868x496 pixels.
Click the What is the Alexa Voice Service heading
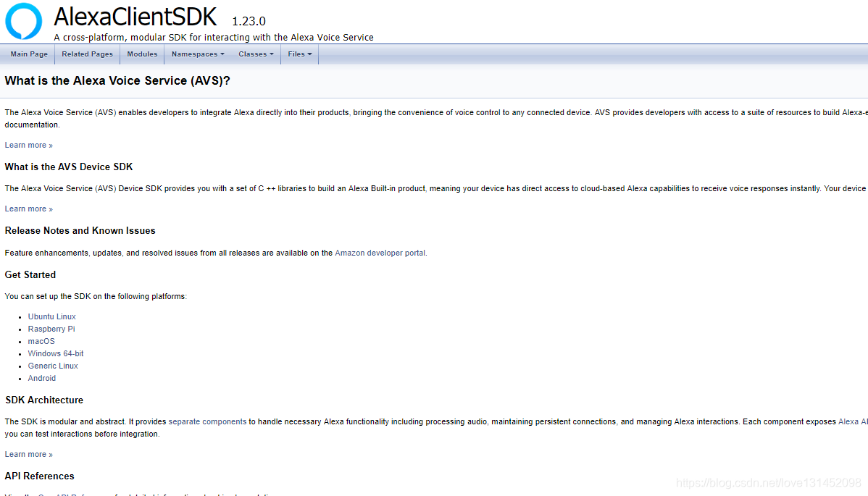coord(117,80)
